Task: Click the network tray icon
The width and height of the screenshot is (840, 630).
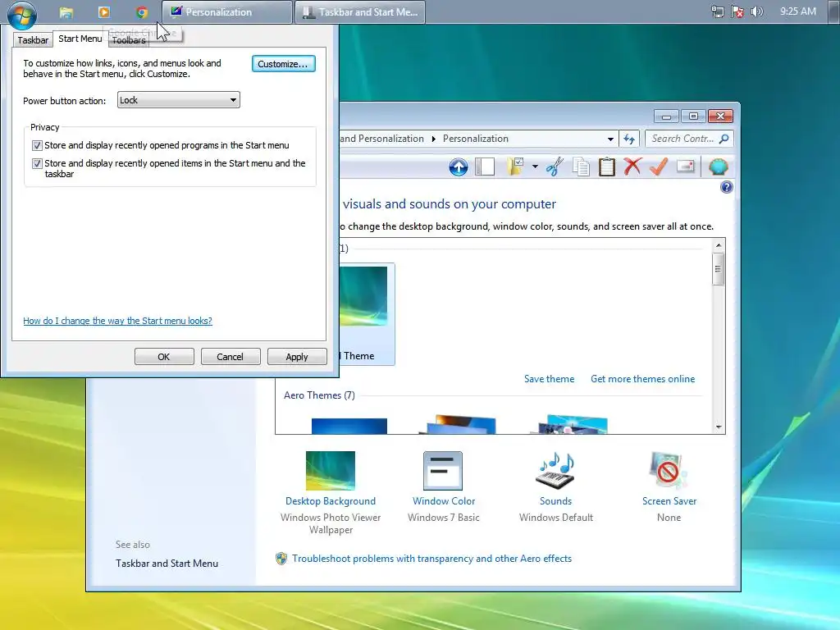Action: click(x=717, y=11)
